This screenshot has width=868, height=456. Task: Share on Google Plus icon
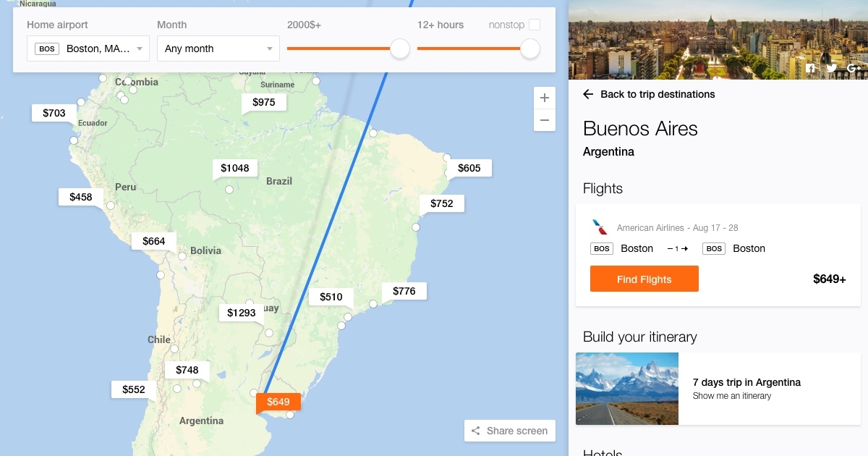[x=854, y=69]
